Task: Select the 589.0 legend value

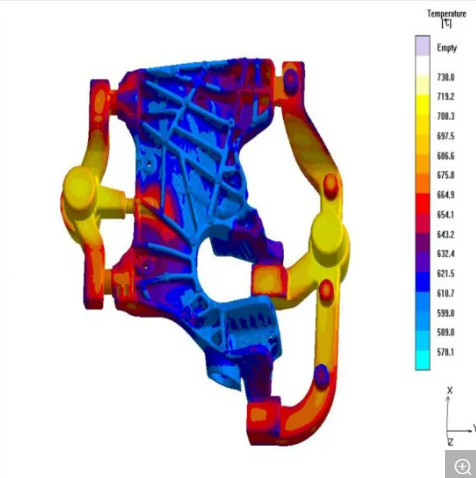Action: 446,332
